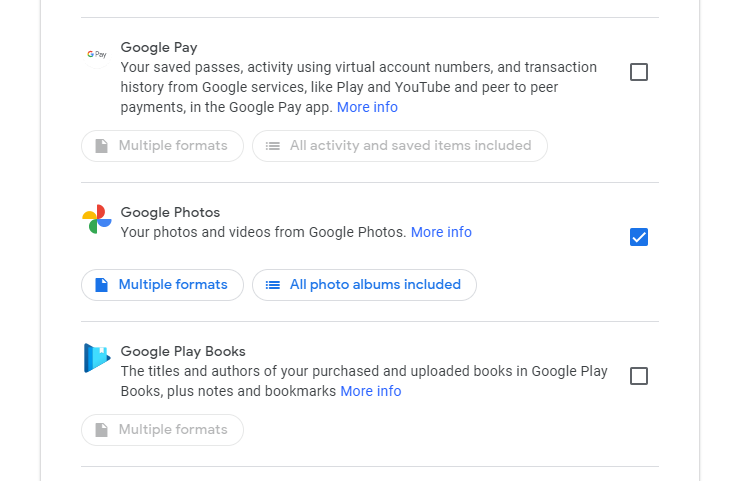Enable the Google Pay checkbox
The image size is (753, 481).
[639, 72]
